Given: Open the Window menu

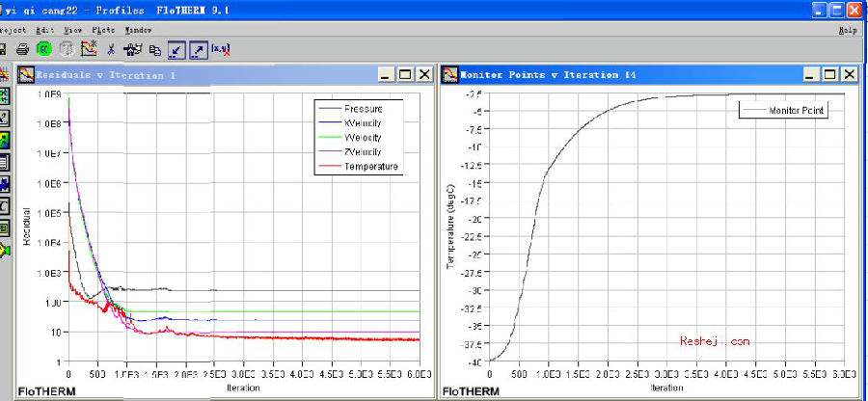Looking at the screenshot, I should (x=138, y=31).
